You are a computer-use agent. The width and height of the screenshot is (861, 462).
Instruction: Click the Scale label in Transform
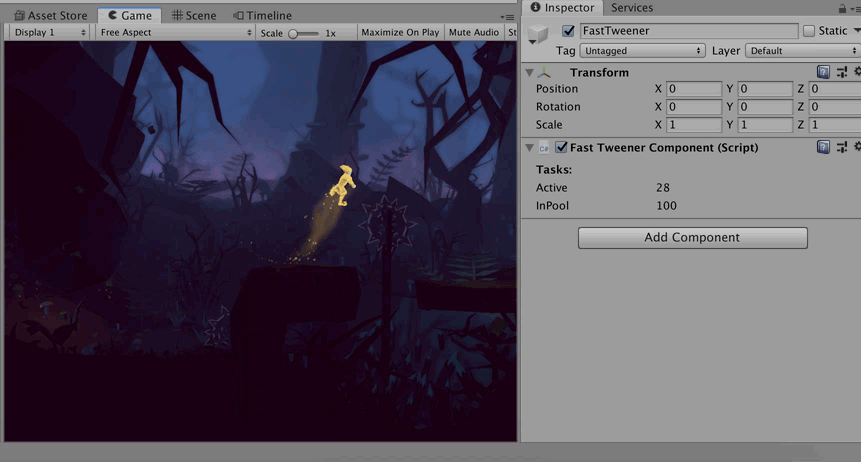pos(549,125)
